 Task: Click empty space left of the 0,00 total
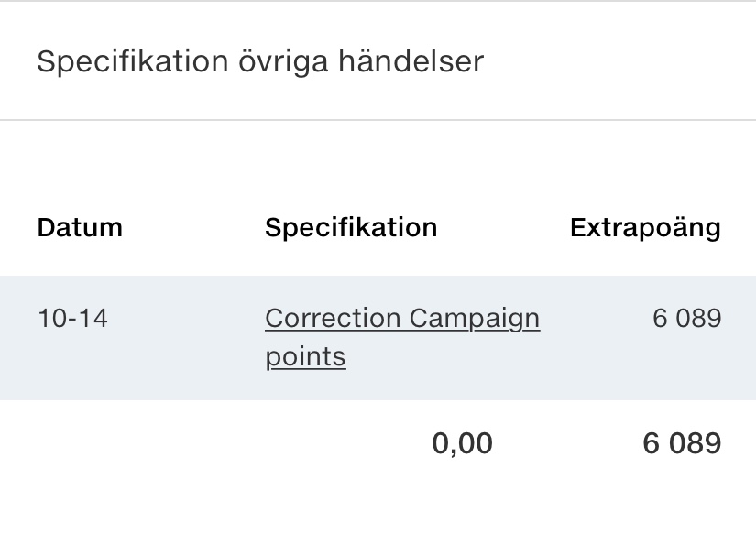(x=183, y=444)
